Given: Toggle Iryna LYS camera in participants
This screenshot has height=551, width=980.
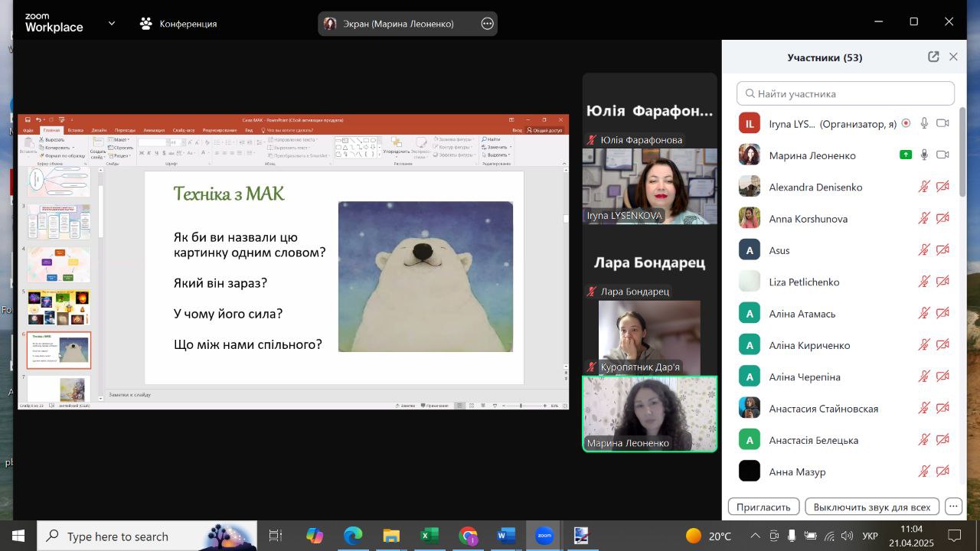Looking at the screenshot, I should point(942,123).
